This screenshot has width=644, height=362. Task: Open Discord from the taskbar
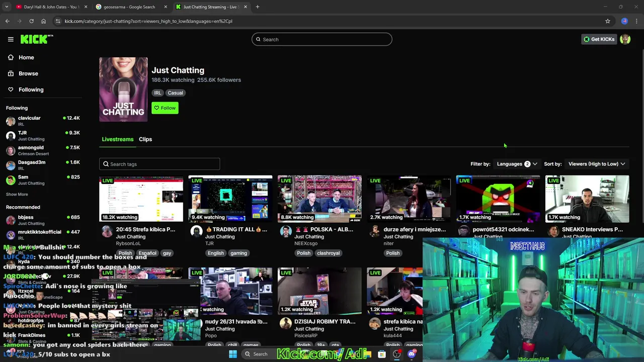pos(412,354)
